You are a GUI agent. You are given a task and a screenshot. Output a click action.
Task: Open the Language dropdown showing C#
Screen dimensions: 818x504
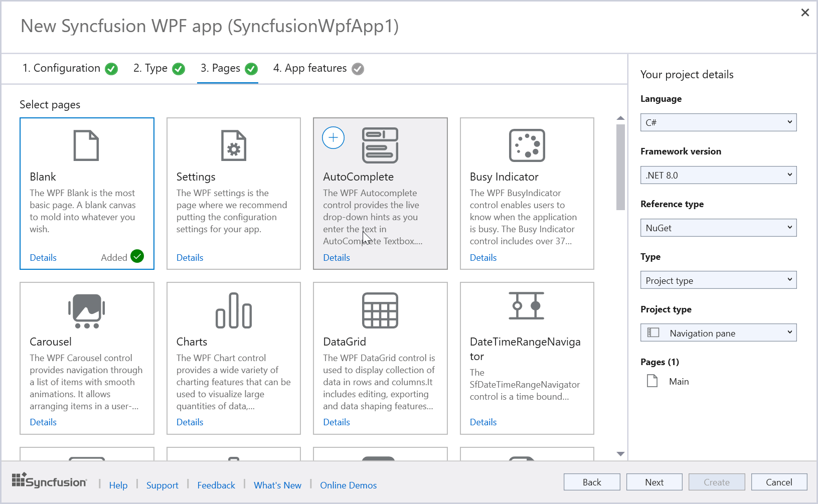(x=718, y=122)
